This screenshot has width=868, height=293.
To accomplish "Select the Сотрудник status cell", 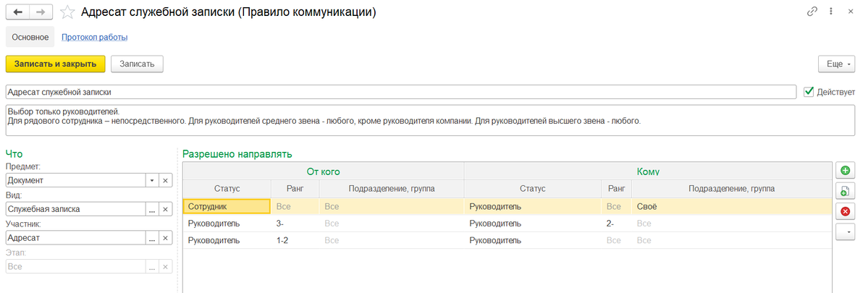I will pyautogui.click(x=227, y=206).
